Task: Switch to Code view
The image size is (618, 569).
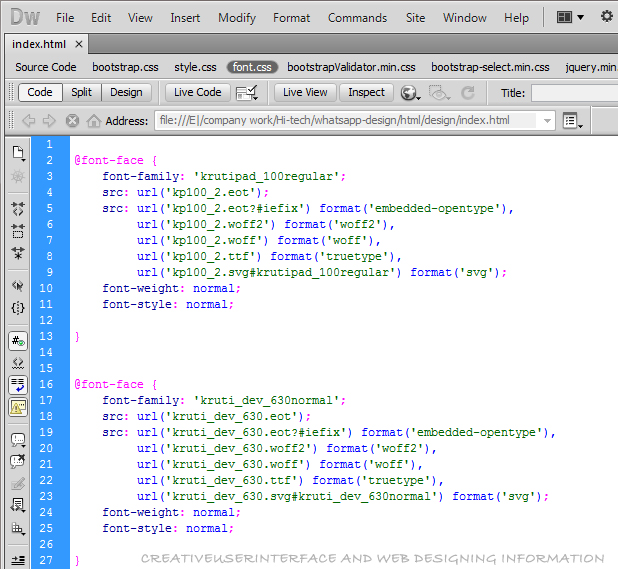Action: 40,92
